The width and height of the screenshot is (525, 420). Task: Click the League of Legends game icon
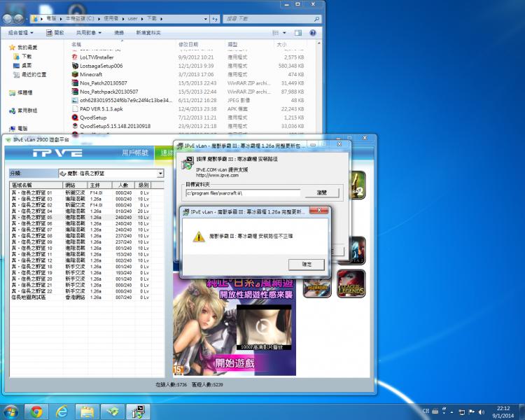(351, 283)
